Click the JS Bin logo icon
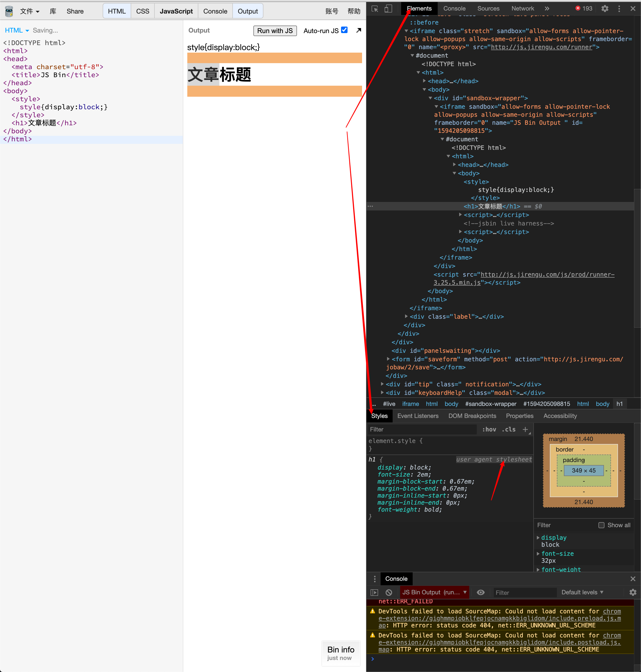Image resolution: width=641 pixels, height=672 pixels. pyautogui.click(x=9, y=11)
